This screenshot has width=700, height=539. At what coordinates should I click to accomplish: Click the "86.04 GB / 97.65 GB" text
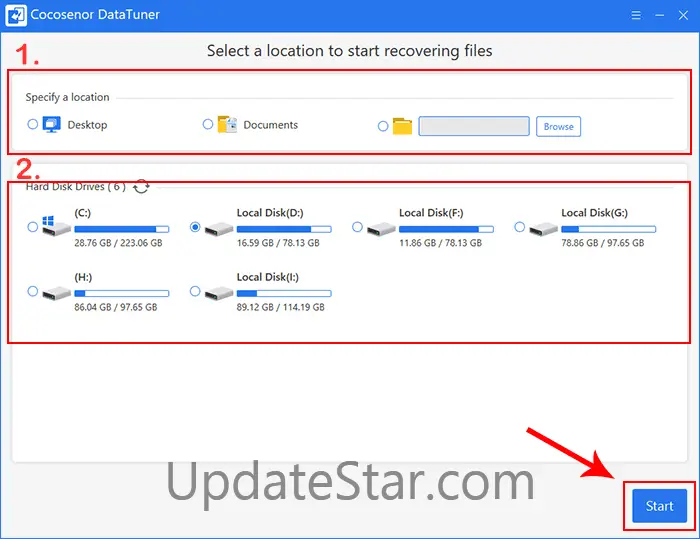(x=116, y=307)
